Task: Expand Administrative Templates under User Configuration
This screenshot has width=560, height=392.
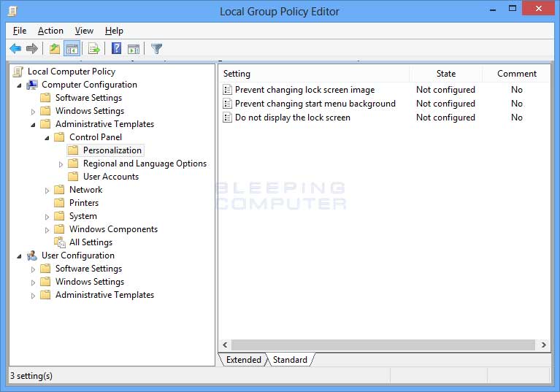Action: 33,296
